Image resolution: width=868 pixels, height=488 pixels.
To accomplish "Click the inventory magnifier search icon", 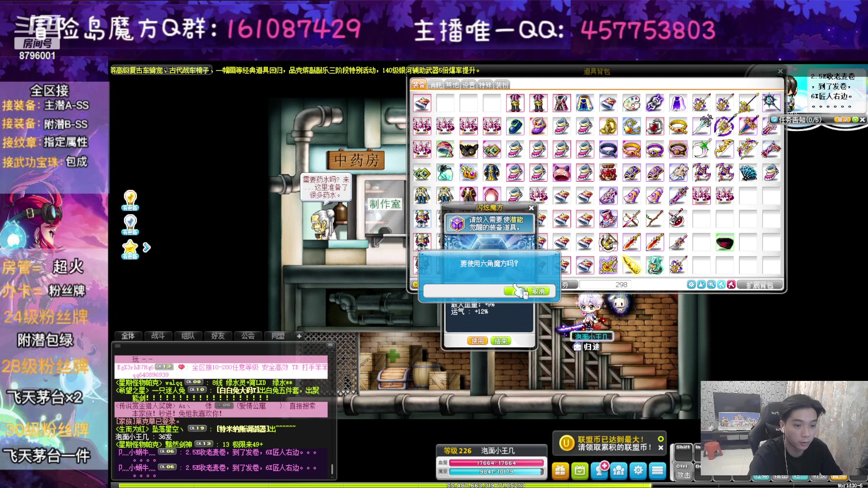I will click(711, 285).
